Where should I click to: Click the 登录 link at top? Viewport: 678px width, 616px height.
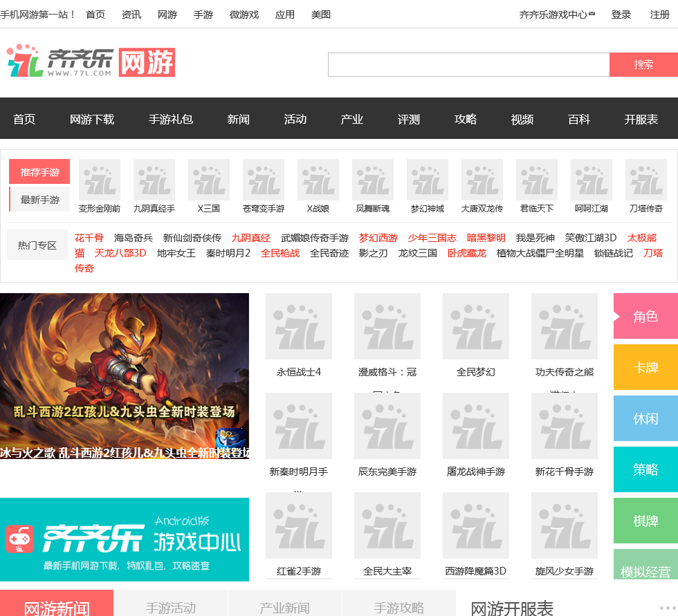tap(621, 15)
